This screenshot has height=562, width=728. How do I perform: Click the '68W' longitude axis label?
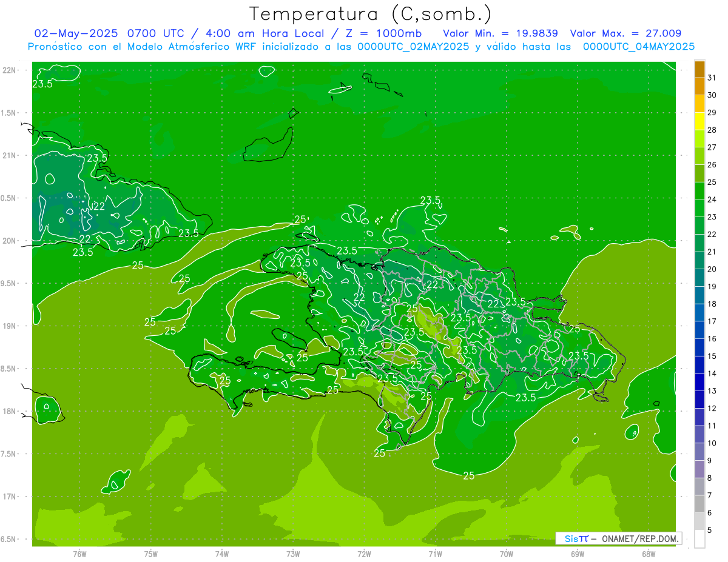[x=649, y=554]
